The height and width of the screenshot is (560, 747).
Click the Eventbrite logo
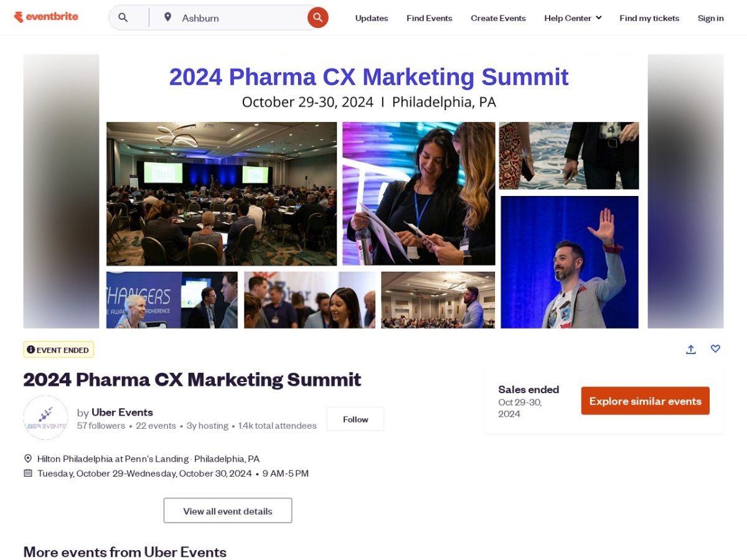pos(46,17)
